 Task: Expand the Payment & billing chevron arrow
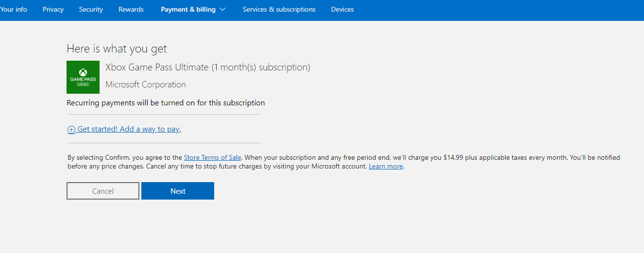pyautogui.click(x=223, y=9)
